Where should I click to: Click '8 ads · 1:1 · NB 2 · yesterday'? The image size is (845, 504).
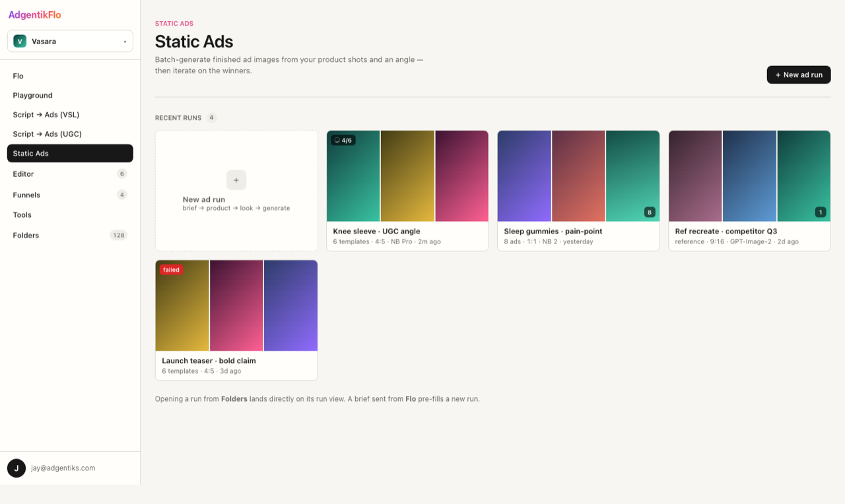tap(549, 241)
